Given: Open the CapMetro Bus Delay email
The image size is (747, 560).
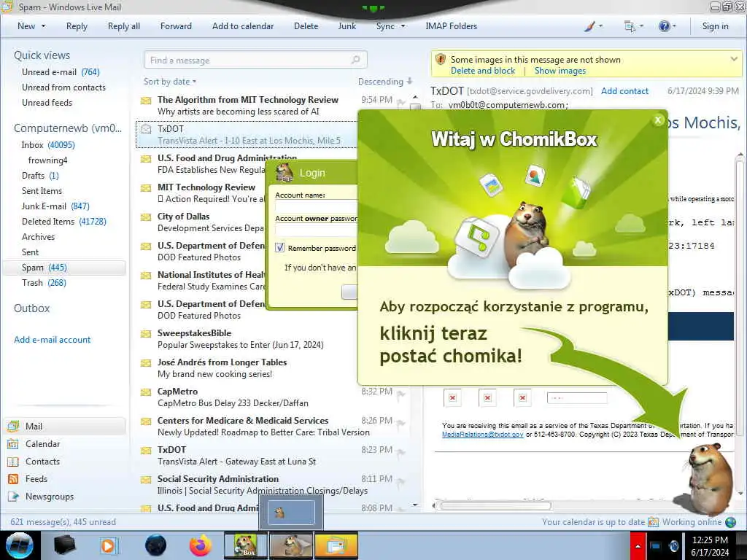Looking at the screenshot, I should [x=271, y=397].
